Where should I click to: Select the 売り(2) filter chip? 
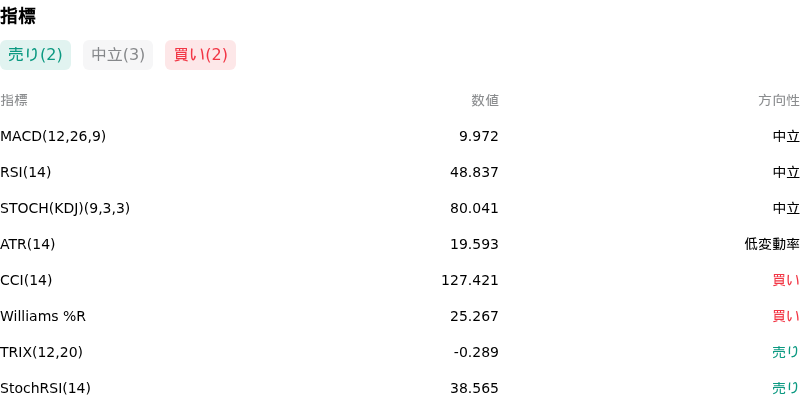(x=35, y=55)
